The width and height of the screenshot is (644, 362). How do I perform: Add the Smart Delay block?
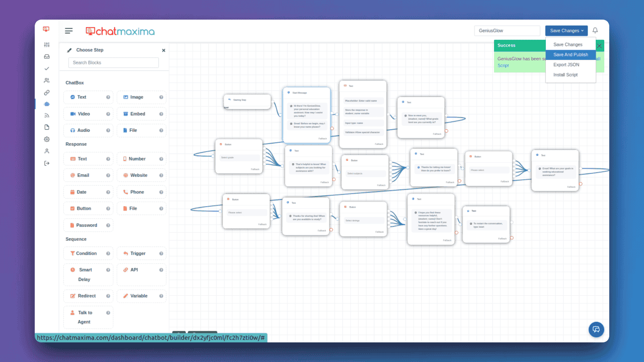point(89,275)
